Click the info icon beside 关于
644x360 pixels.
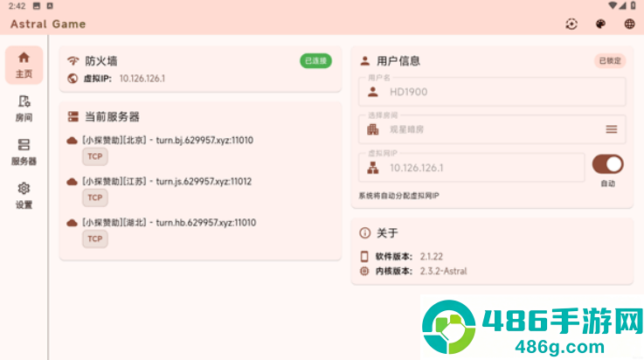[x=364, y=233]
